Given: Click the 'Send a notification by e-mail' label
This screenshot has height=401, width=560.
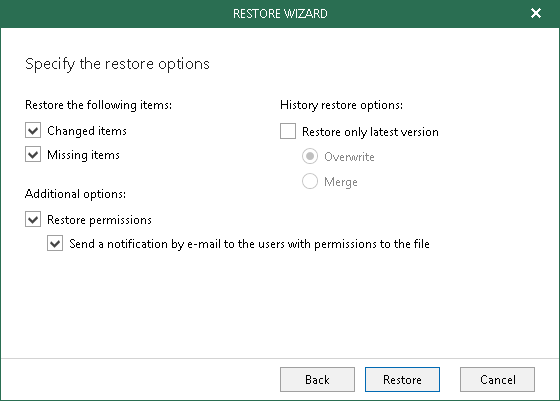Looking at the screenshot, I should pyautogui.click(x=249, y=244).
